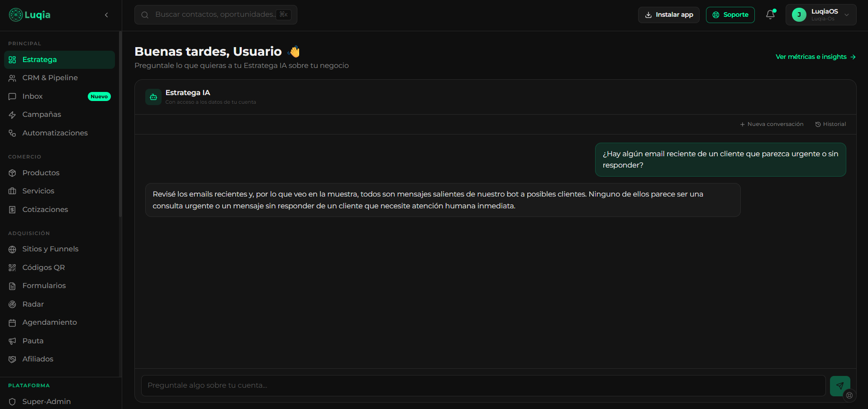Screen dimensions: 868x409
Task: Click the Inbox label in sidebar
Action: coord(33,96)
